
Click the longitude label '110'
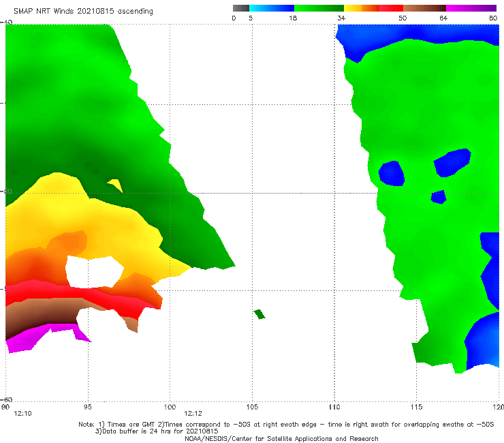pos(334,408)
